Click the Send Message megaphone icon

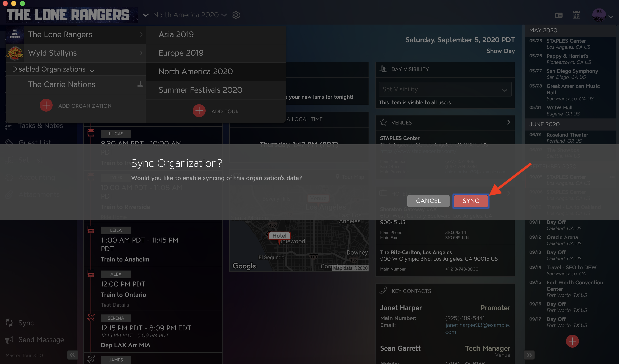pyautogui.click(x=9, y=340)
